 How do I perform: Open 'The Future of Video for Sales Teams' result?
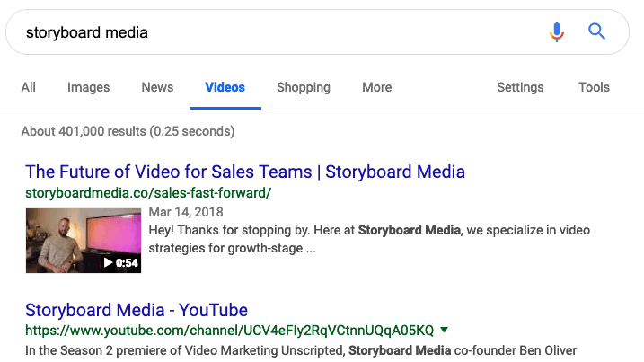pos(245,172)
